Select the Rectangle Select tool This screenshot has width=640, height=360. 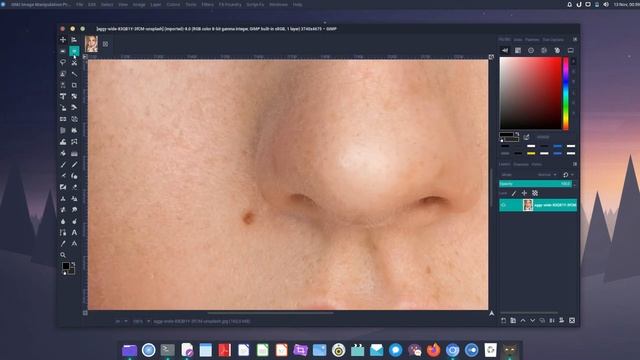[63, 51]
